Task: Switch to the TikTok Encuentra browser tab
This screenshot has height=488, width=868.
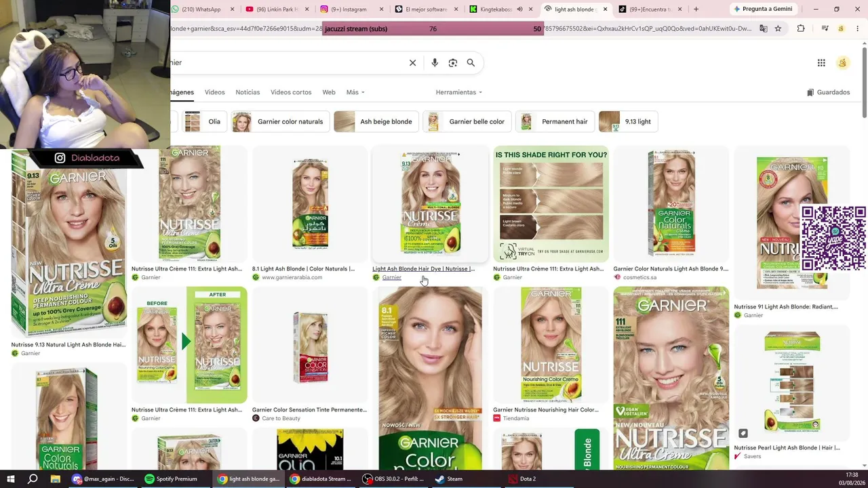Action: click(650, 9)
